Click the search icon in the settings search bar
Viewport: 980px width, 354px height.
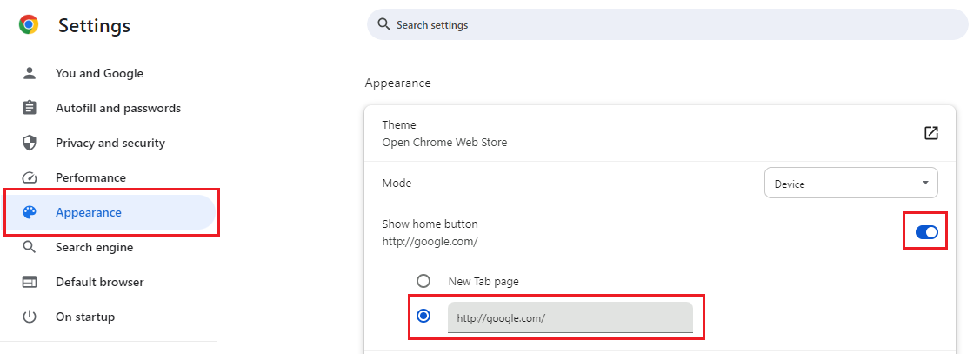[383, 25]
